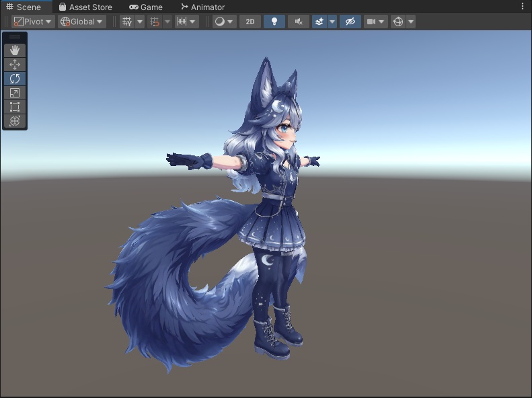Select the Scale tool
532x398 pixels.
pos(15,93)
